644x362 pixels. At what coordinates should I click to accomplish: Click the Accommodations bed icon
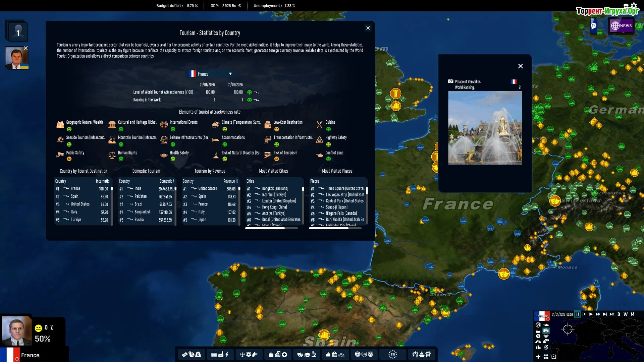pos(216,140)
